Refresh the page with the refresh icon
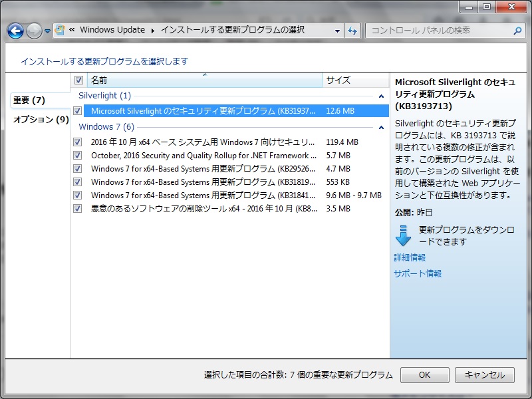This screenshot has height=399, width=532. point(352,31)
